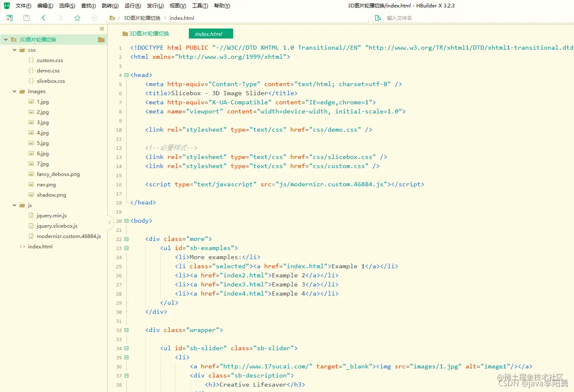Open the 视图(V) menu
This screenshot has width=574, height=392.
pyautogui.click(x=178, y=6)
